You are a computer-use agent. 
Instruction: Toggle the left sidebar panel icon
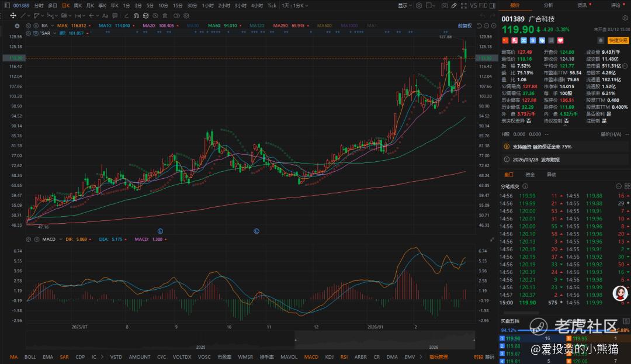[x=7, y=6]
